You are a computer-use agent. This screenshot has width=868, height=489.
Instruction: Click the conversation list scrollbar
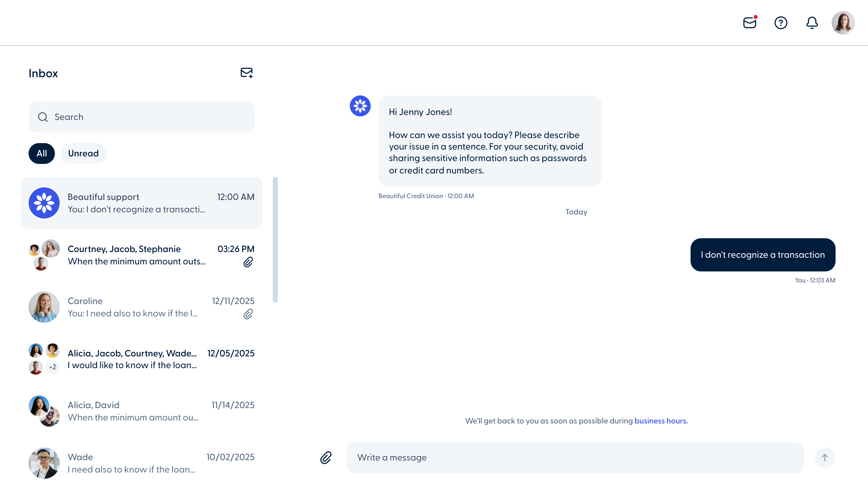coord(276,239)
